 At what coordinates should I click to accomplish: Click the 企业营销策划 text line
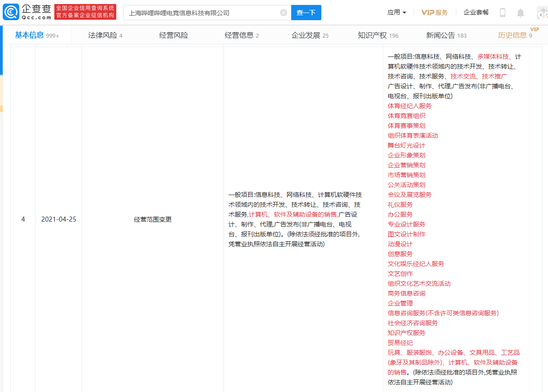pos(407,165)
